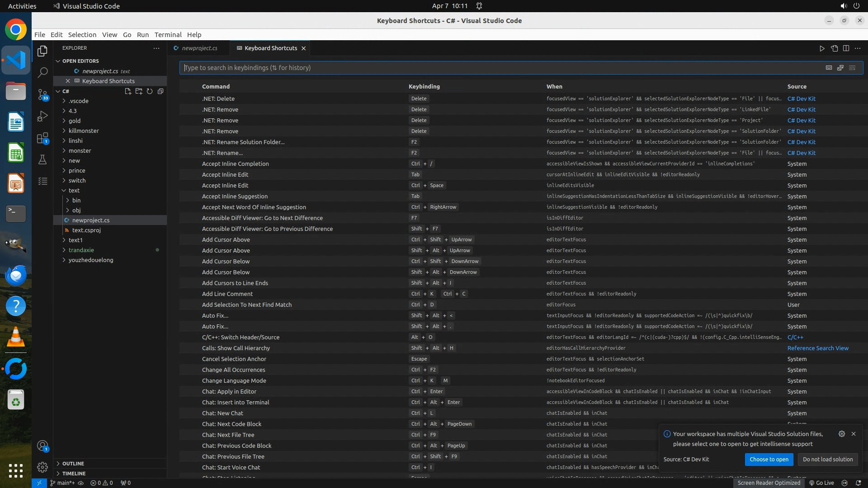Focus the keybindings search field
Image resolution: width=868 pixels, height=488 pixels.
(x=497, y=68)
